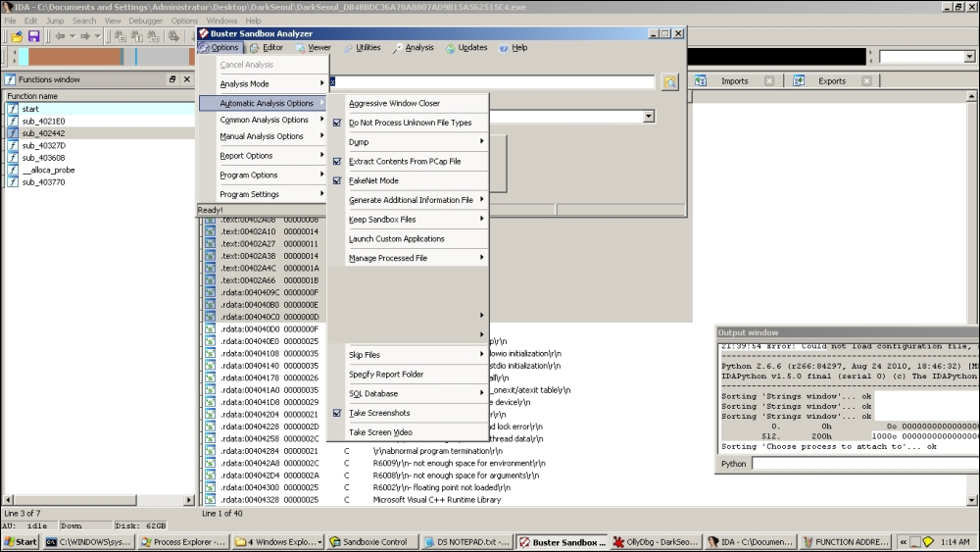Click the Imports tab icon
Viewport: 980px width, 552px height.
pyautogui.click(x=701, y=80)
